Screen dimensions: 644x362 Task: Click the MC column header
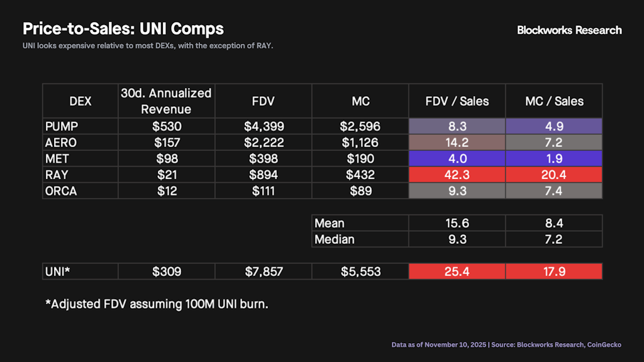[360, 101]
